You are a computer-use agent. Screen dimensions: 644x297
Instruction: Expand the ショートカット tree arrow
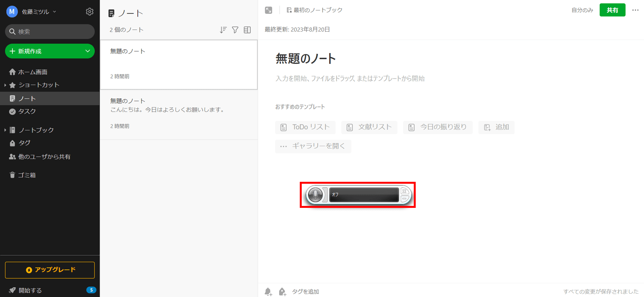5,85
